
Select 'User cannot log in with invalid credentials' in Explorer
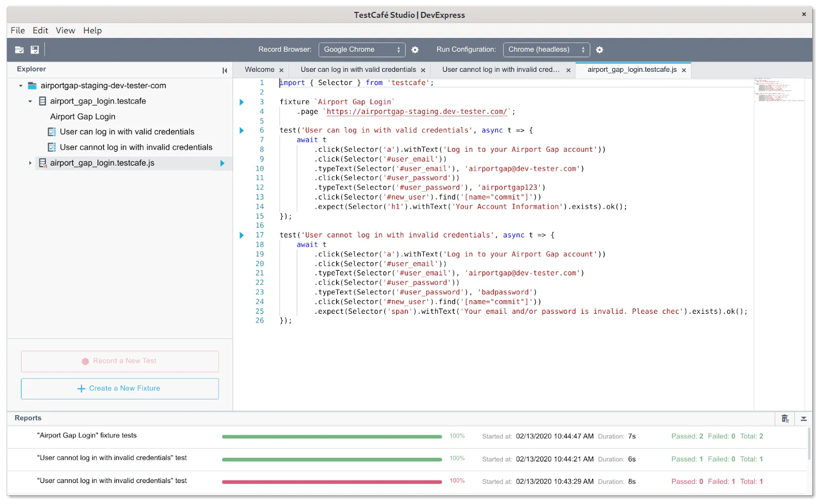click(136, 147)
